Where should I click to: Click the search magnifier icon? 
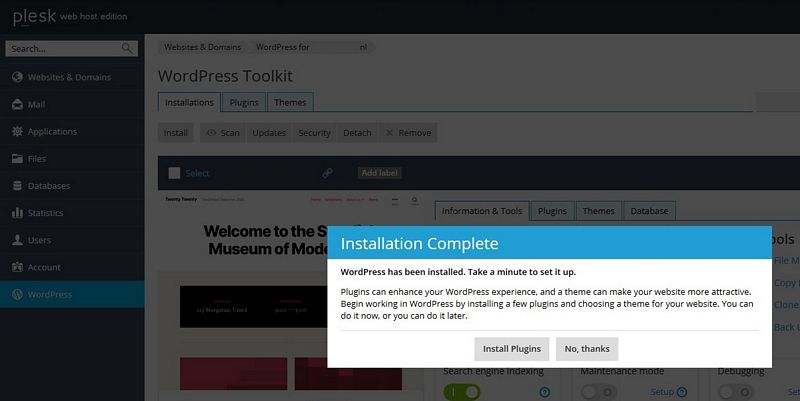coord(127,48)
